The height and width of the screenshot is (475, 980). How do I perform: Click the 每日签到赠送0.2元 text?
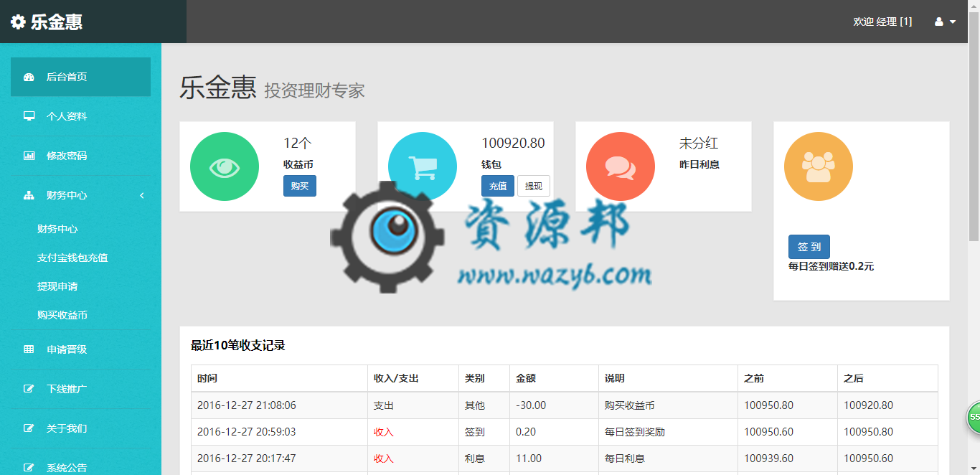coord(831,266)
